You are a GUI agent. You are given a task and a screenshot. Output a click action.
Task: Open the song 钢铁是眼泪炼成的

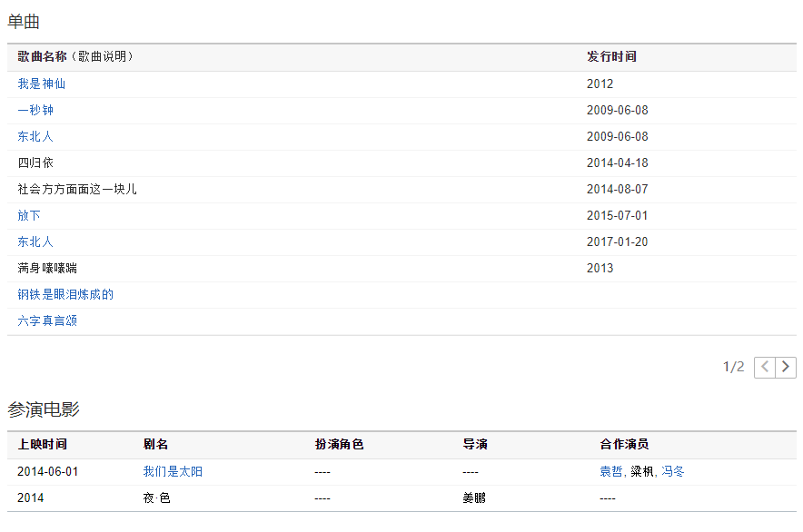pyautogui.click(x=65, y=294)
